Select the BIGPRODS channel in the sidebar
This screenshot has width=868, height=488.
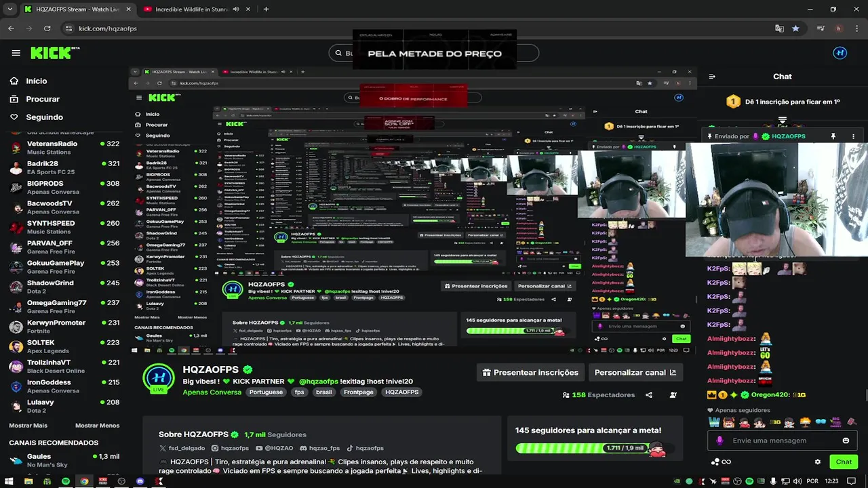64,187
